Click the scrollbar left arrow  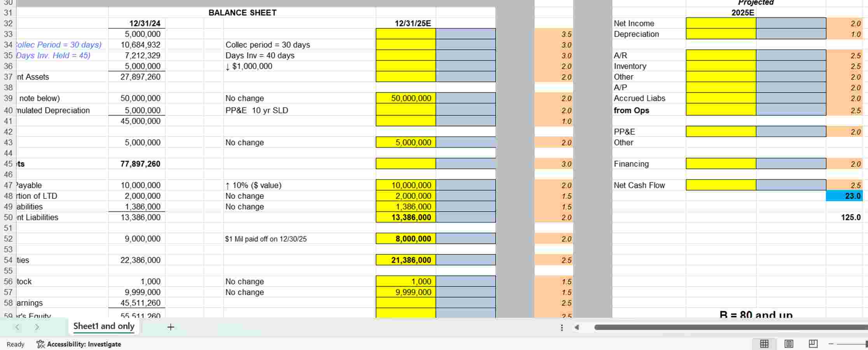(x=576, y=328)
